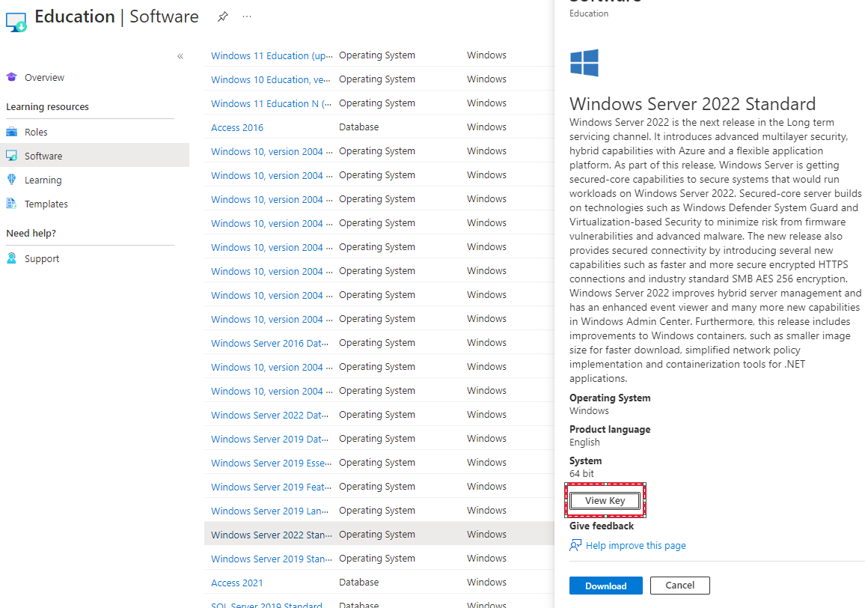Click the 'Need help?' section heading
Image resolution: width=868 pixels, height=608 pixels.
pyautogui.click(x=31, y=233)
